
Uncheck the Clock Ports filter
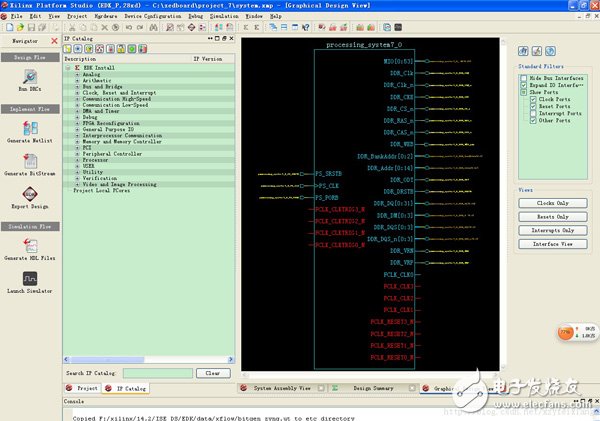pos(534,99)
